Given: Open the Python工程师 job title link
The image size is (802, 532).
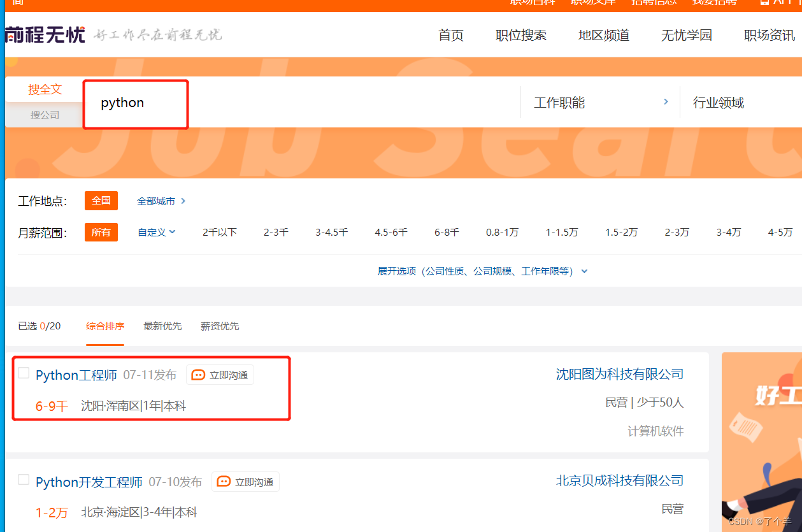Looking at the screenshot, I should [x=76, y=375].
